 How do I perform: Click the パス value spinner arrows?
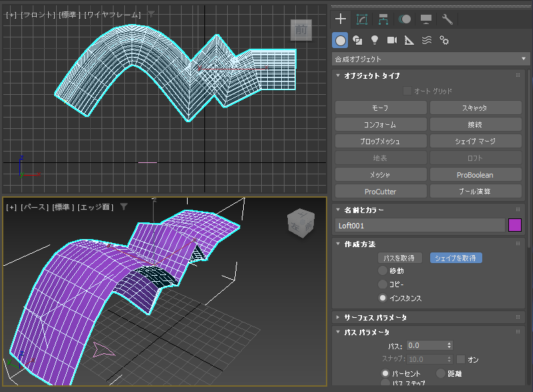449,345
